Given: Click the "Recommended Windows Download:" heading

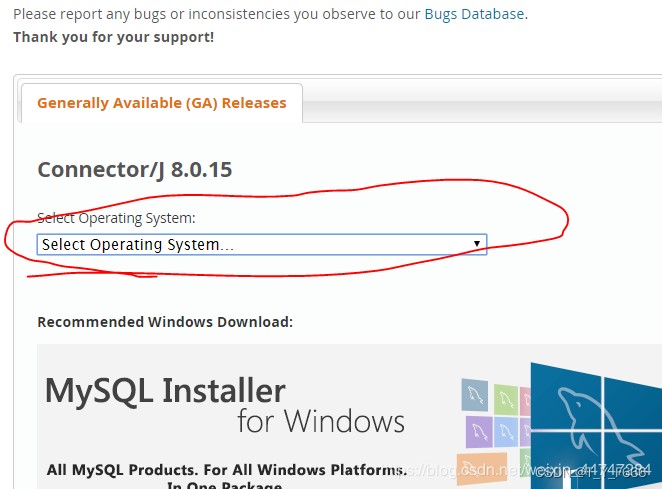Looking at the screenshot, I should pyautogui.click(x=165, y=322).
